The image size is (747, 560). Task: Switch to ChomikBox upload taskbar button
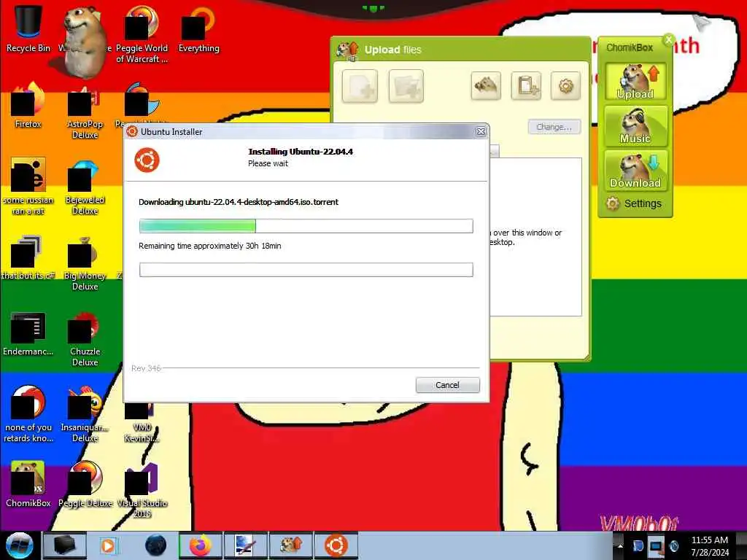coord(290,545)
